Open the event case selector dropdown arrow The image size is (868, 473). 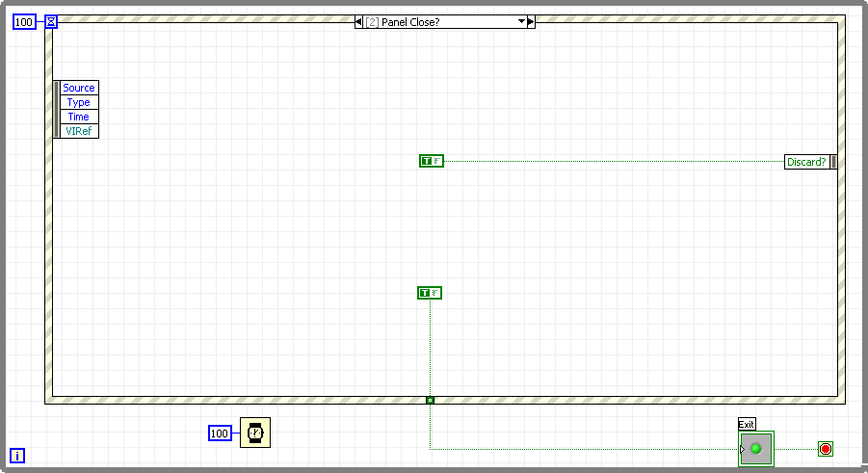521,22
